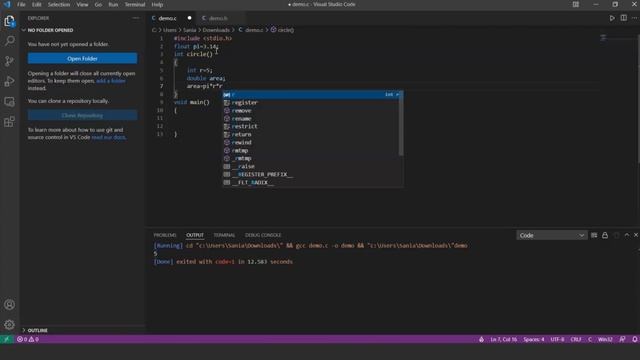Open the Search view in activity bar

(9, 40)
